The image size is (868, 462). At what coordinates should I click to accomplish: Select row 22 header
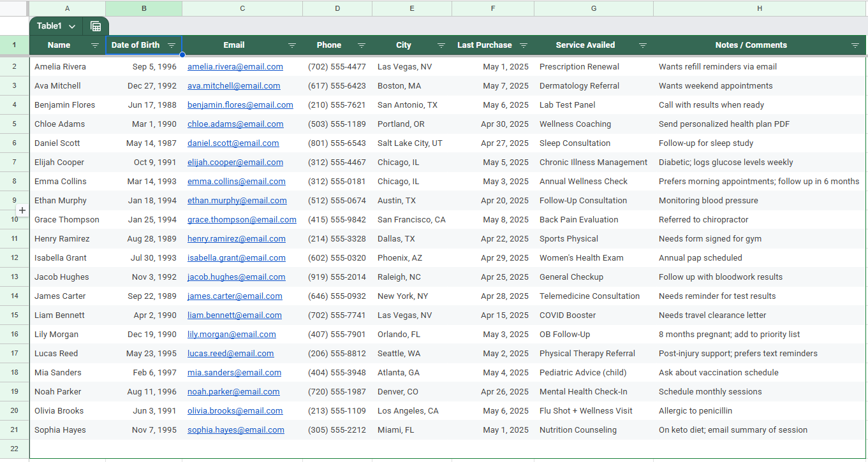[x=15, y=449]
